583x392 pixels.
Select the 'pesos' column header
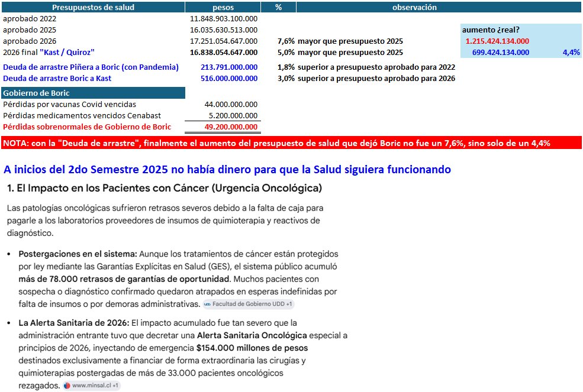click(223, 7)
